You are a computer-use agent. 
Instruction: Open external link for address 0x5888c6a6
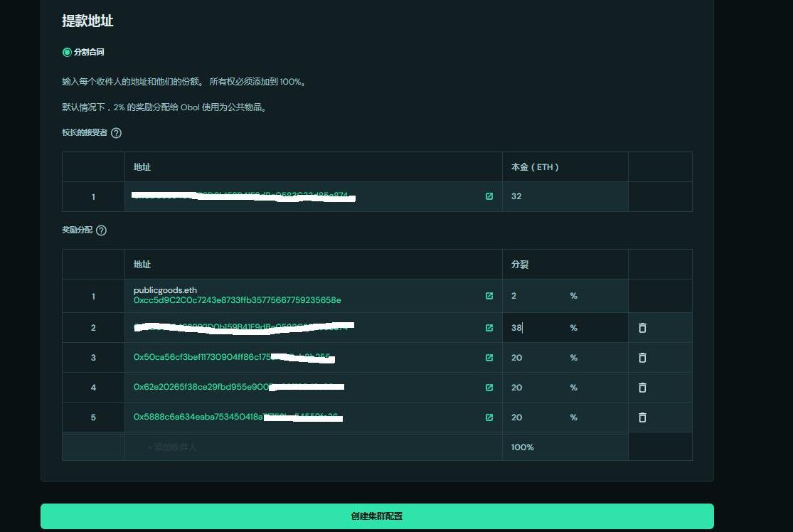point(489,417)
